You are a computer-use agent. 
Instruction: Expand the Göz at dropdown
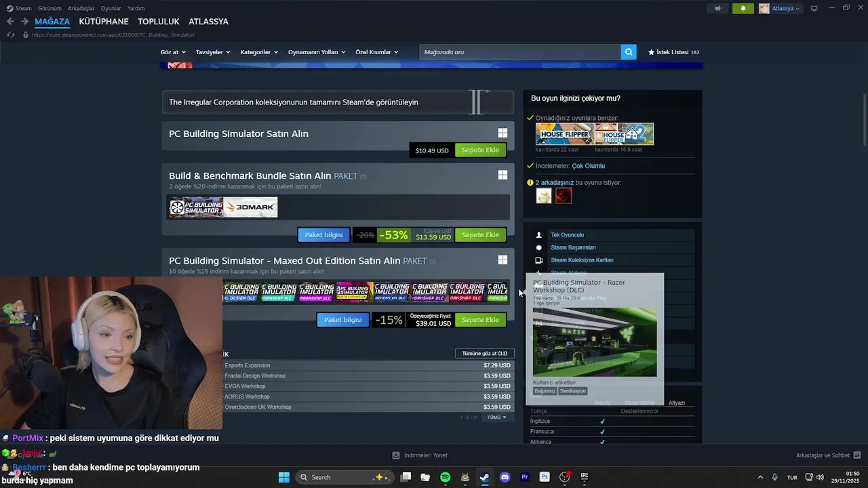tap(173, 52)
